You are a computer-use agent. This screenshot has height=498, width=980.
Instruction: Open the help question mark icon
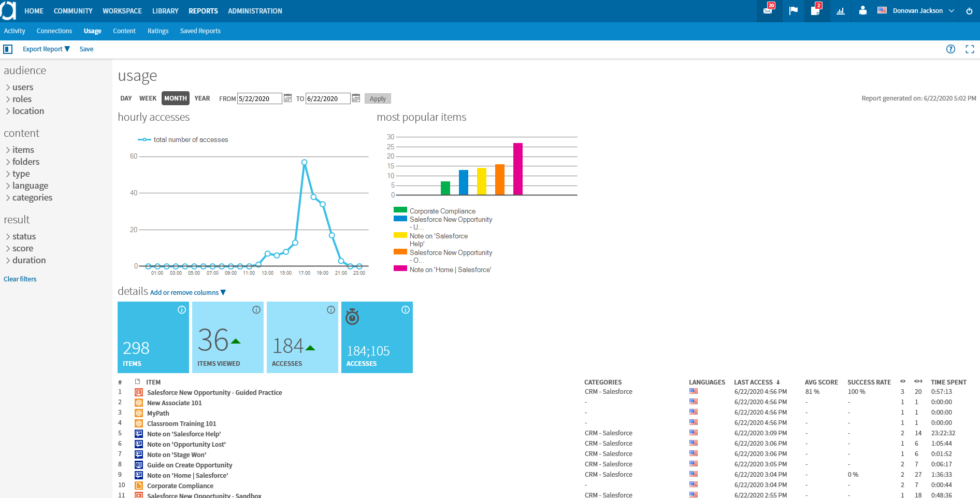(x=950, y=49)
